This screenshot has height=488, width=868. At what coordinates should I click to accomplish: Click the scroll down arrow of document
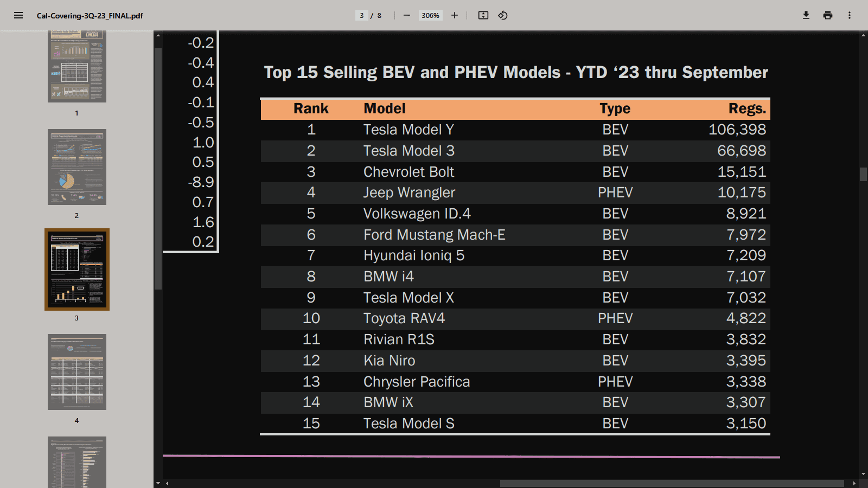pyautogui.click(x=863, y=474)
